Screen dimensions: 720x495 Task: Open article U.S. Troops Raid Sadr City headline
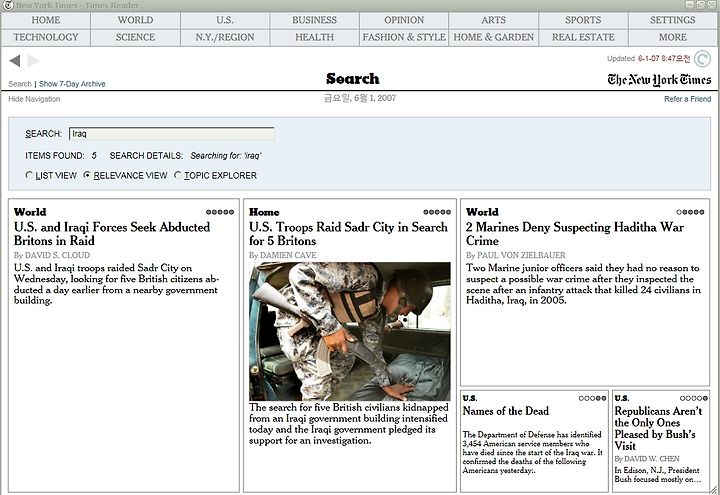[348, 234]
